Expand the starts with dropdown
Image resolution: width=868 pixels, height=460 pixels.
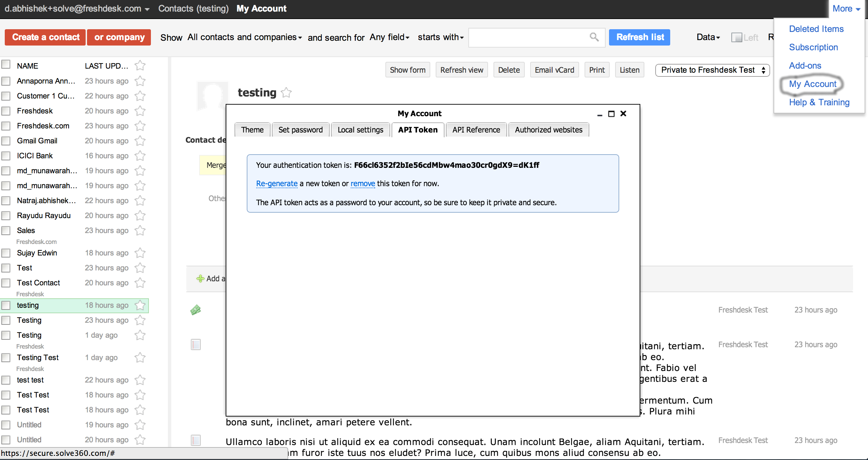[441, 37]
